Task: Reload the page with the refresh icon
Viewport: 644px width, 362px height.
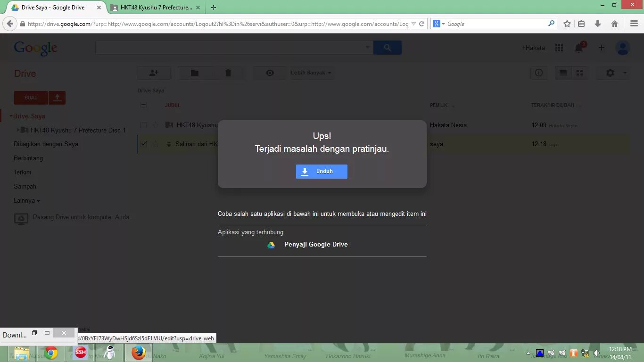Action: click(422, 24)
